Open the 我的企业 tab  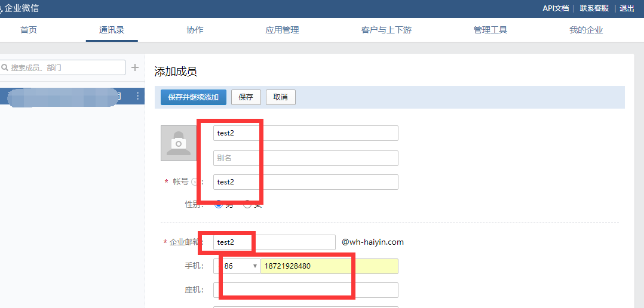coord(585,30)
